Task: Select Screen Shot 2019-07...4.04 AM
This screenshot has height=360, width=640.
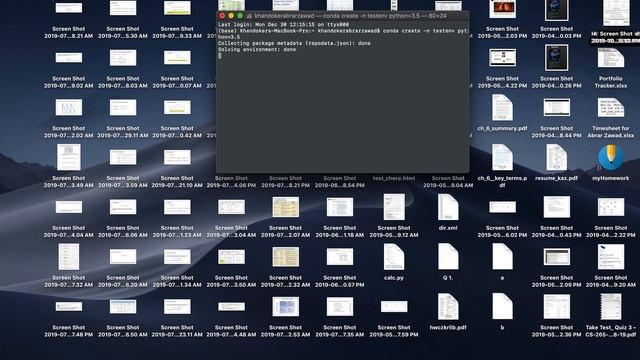Action: (x=69, y=207)
